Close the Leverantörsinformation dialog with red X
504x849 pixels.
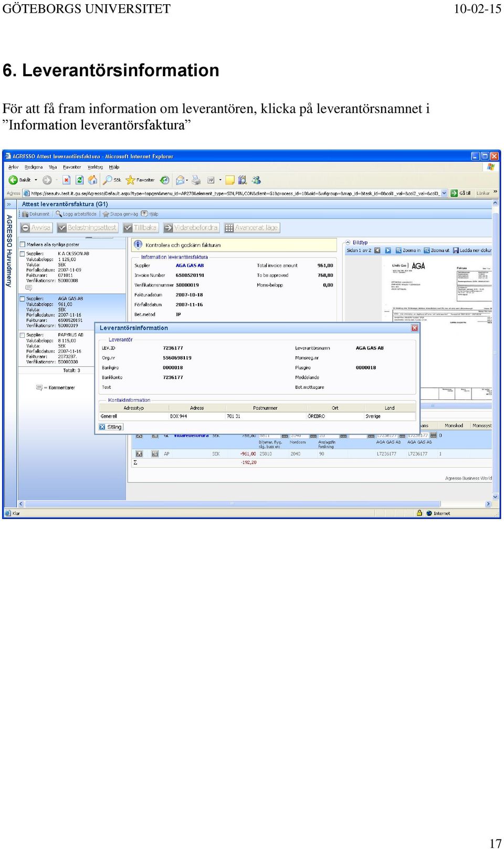click(x=415, y=328)
